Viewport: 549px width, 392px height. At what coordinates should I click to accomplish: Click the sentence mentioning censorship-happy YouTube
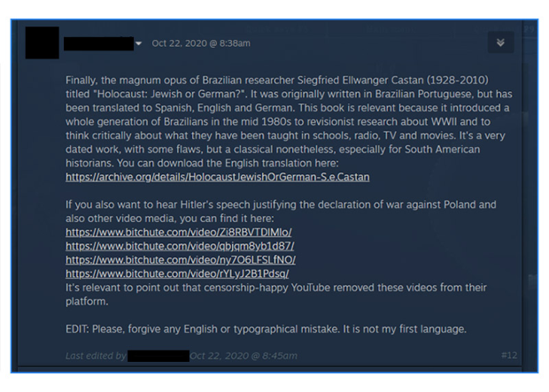(276, 295)
